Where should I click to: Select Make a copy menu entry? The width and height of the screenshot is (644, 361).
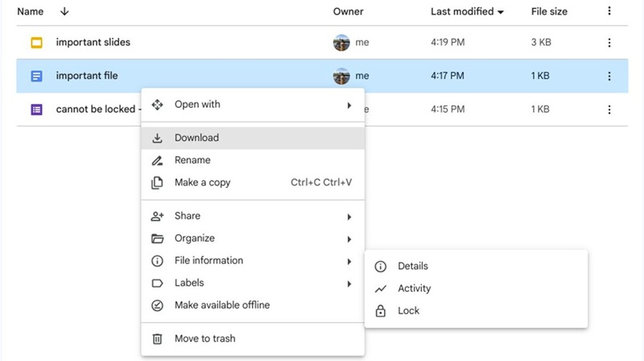click(253, 182)
